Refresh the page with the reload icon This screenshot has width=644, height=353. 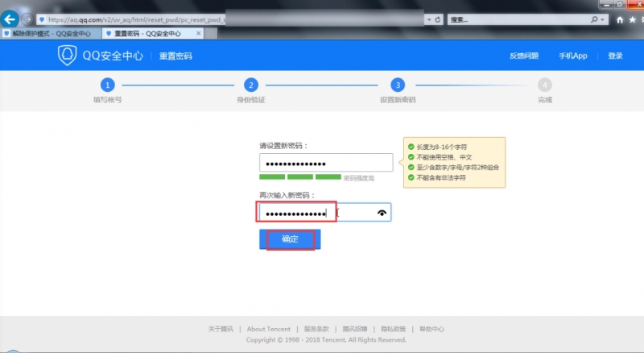[438, 19]
